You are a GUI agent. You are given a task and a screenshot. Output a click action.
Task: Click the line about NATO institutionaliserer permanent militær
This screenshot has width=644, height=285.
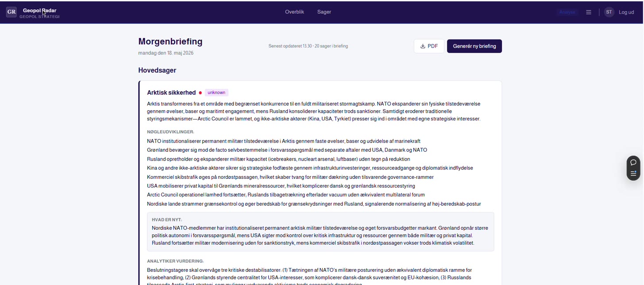(284, 141)
